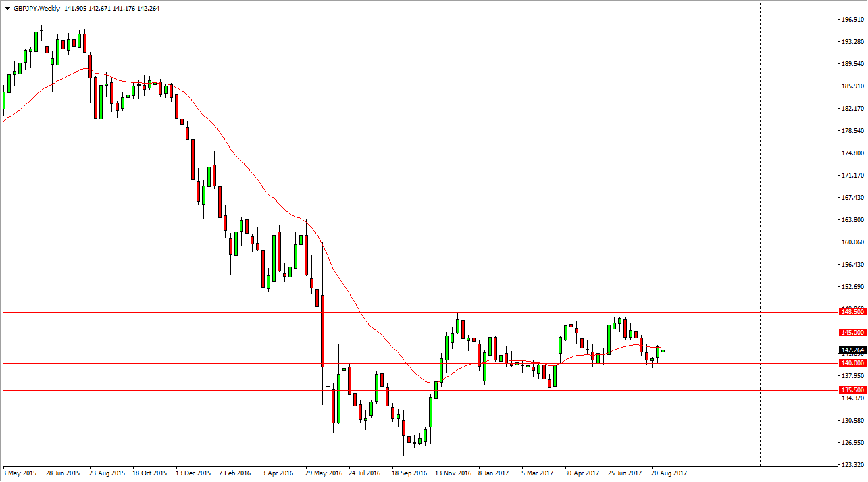Click the 13 Nov 2016 date label

[x=453, y=473]
